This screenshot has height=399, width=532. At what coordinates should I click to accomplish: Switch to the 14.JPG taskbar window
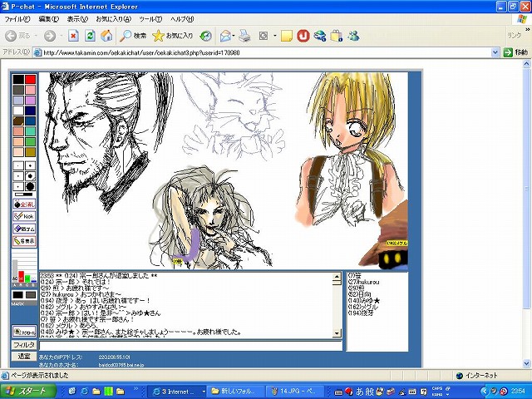[x=294, y=392]
